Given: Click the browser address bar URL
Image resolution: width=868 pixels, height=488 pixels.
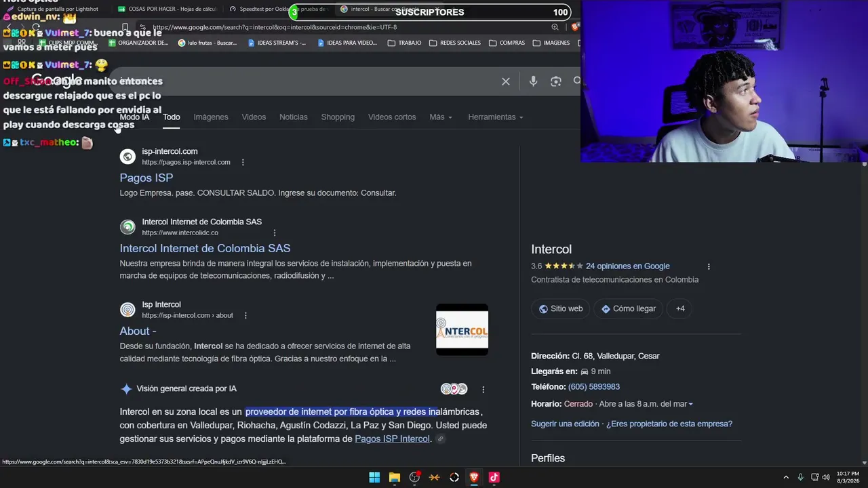Looking at the screenshot, I should coord(275,27).
